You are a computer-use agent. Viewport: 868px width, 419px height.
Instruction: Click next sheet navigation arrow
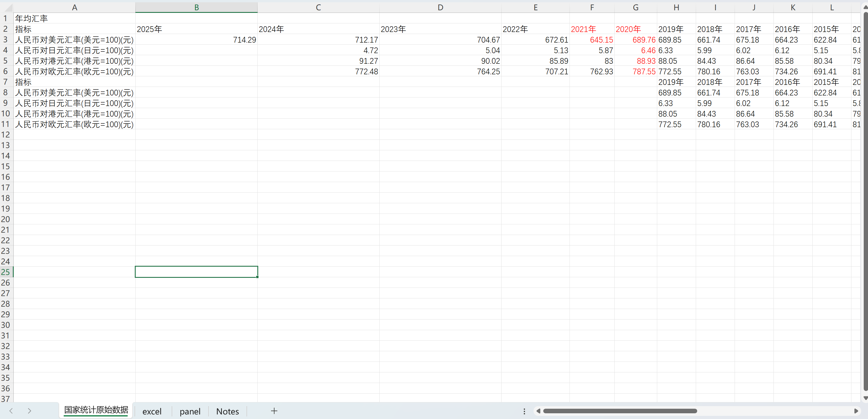(x=29, y=411)
